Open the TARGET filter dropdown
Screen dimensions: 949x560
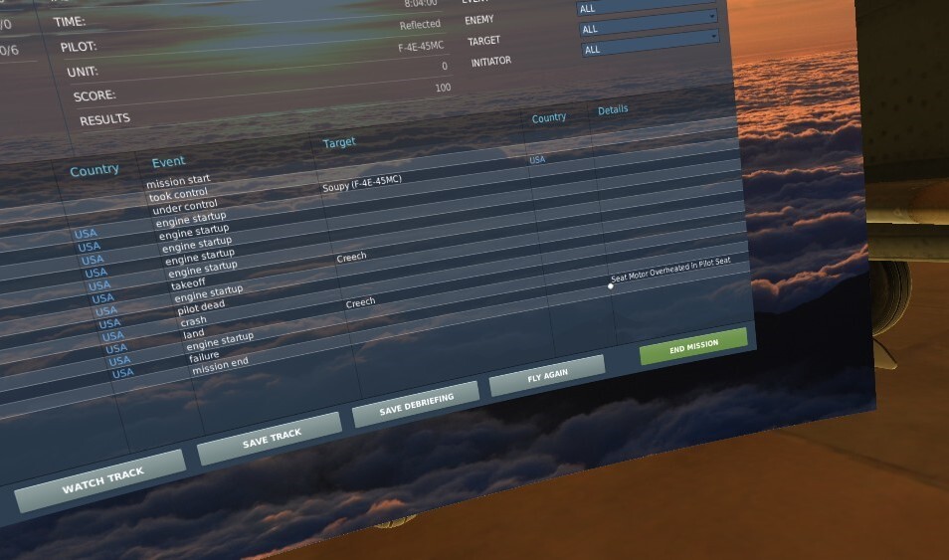[649, 24]
